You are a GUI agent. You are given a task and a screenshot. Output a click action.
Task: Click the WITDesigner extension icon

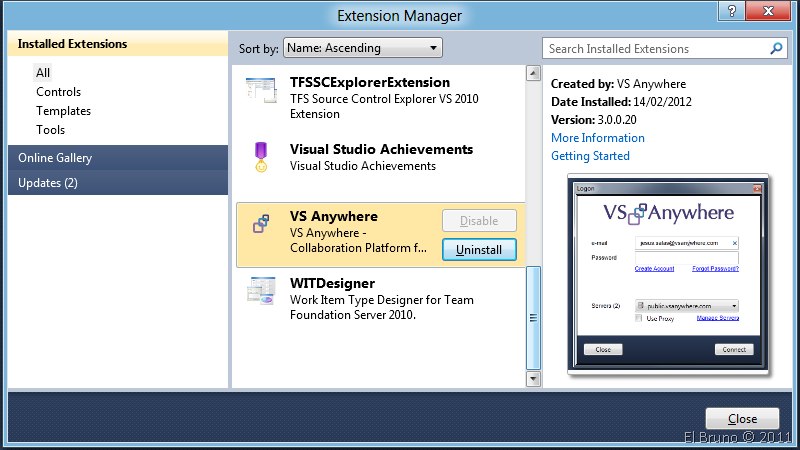coord(261,291)
